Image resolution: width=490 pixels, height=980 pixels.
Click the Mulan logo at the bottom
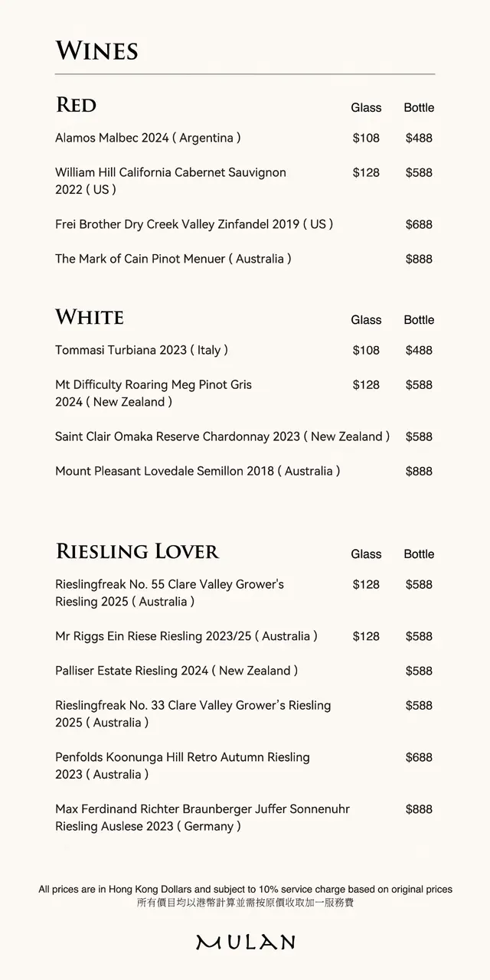[245, 942]
